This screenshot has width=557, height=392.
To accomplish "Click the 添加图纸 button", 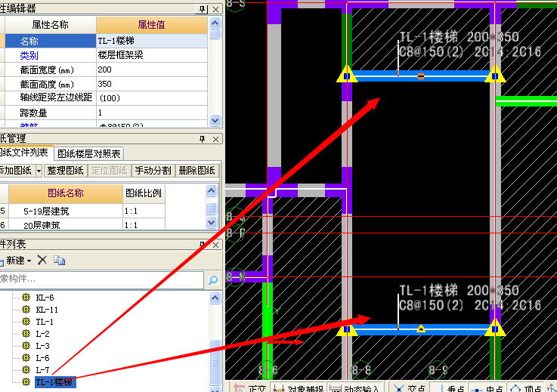I will [x=17, y=171].
